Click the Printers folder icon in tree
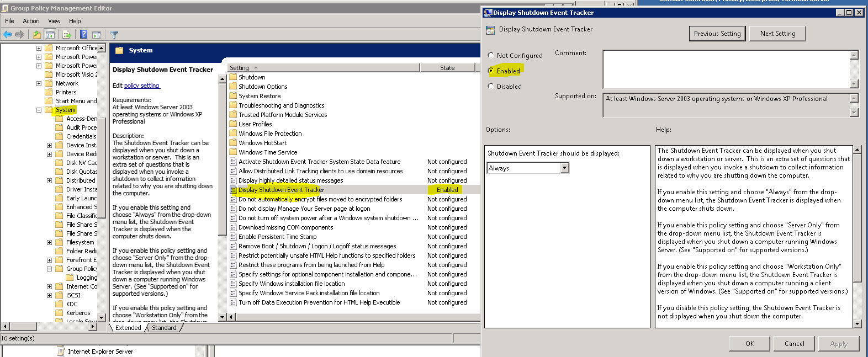The width and height of the screenshot is (868, 357). [49, 92]
